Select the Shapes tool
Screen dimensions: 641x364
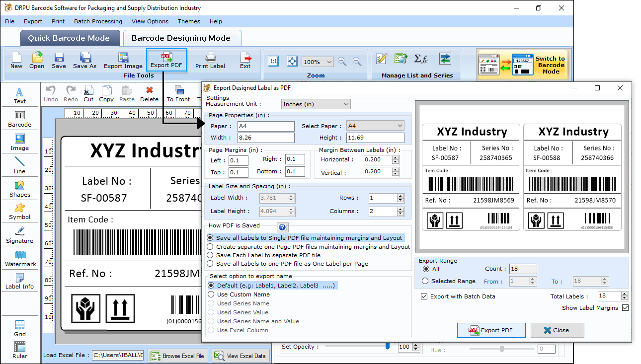click(20, 188)
